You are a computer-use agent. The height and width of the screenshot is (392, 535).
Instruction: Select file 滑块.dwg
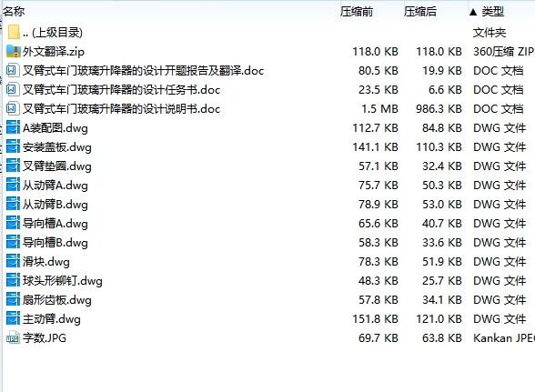[x=46, y=262]
